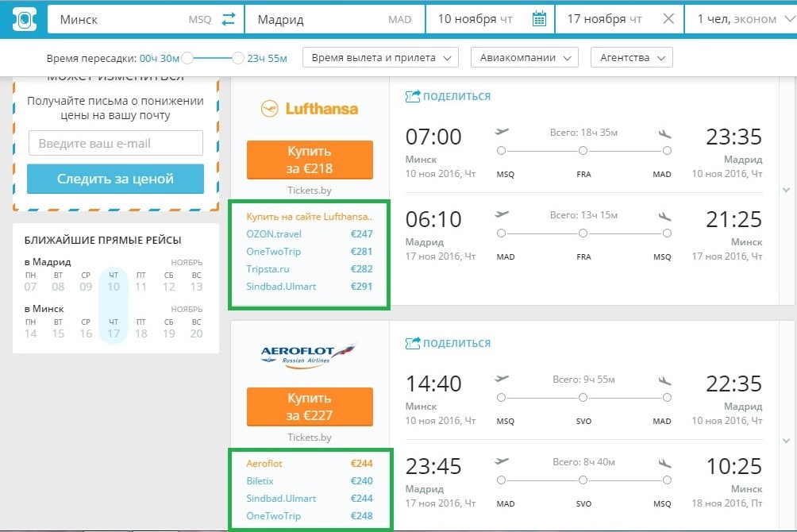797x532 pixels.
Task: Click the Всего: 18ч 35м duration text
Action: pos(583,133)
